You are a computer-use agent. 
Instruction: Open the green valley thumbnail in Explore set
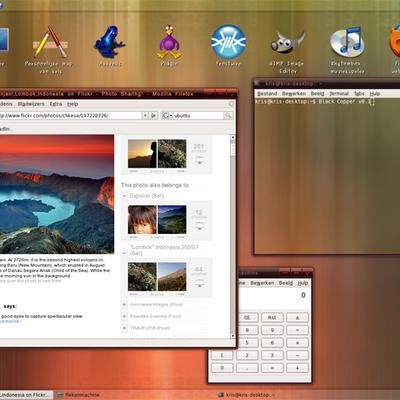tap(172, 220)
